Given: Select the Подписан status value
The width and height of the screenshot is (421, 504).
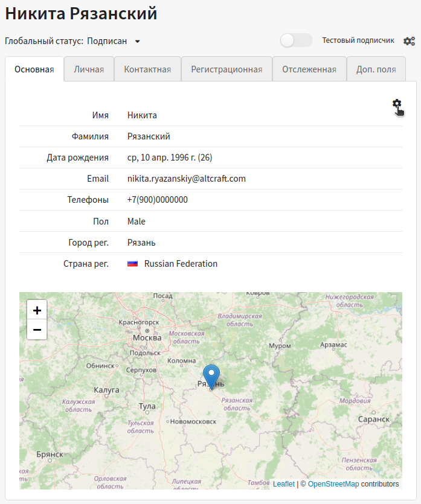Looking at the screenshot, I should tap(107, 41).
